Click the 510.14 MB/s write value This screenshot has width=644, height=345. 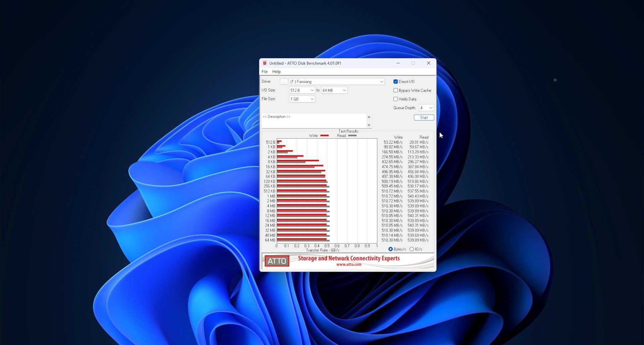(392, 235)
